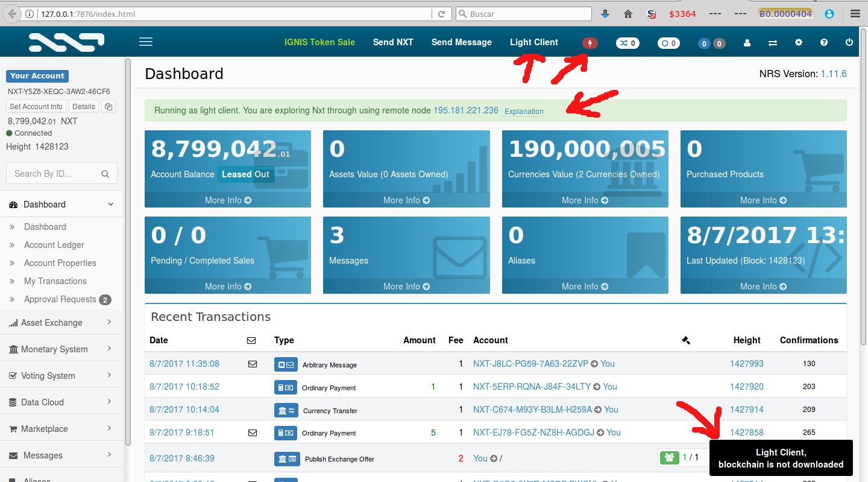The image size is (868, 482).
Task: Click Send Message in the header
Action: click(x=462, y=42)
